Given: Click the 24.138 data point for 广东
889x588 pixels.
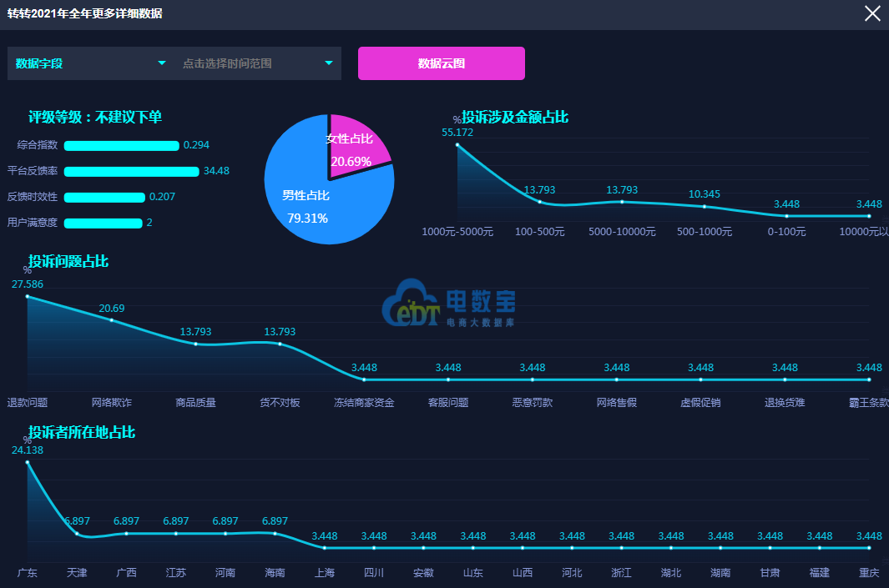Looking at the screenshot, I should [x=28, y=462].
